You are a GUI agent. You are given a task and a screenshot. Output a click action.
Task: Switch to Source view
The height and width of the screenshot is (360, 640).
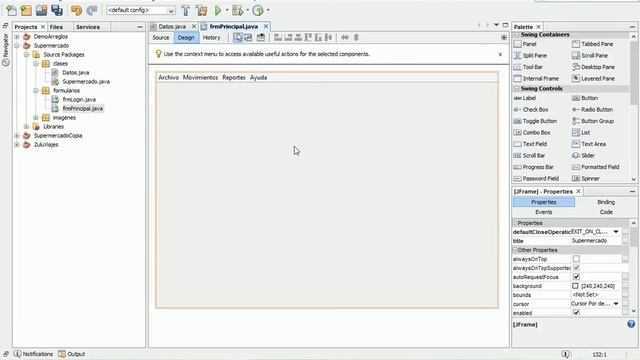[x=161, y=38]
